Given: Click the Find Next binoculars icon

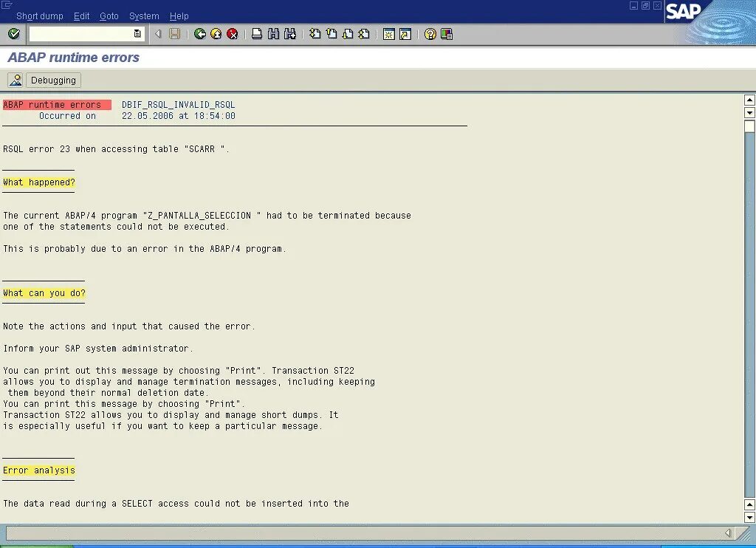Looking at the screenshot, I should tap(289, 34).
